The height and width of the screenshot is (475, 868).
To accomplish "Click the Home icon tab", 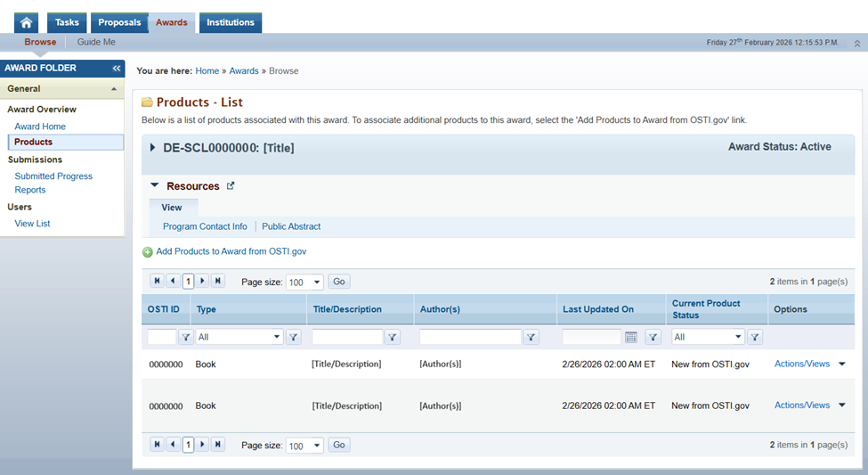I will coord(26,22).
